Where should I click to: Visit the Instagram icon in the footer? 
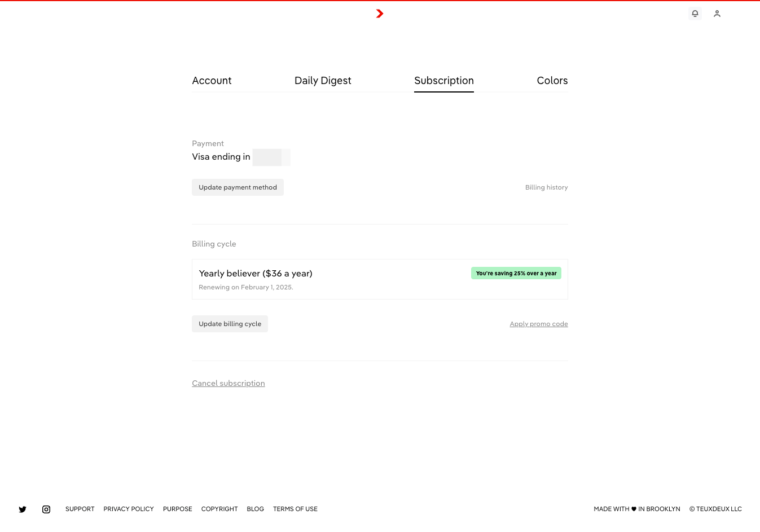(x=46, y=509)
